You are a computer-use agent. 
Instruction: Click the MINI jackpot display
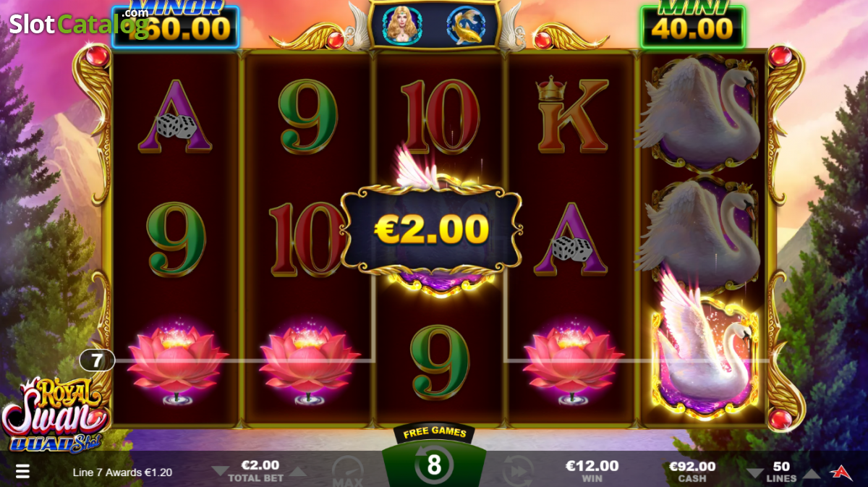click(692, 25)
